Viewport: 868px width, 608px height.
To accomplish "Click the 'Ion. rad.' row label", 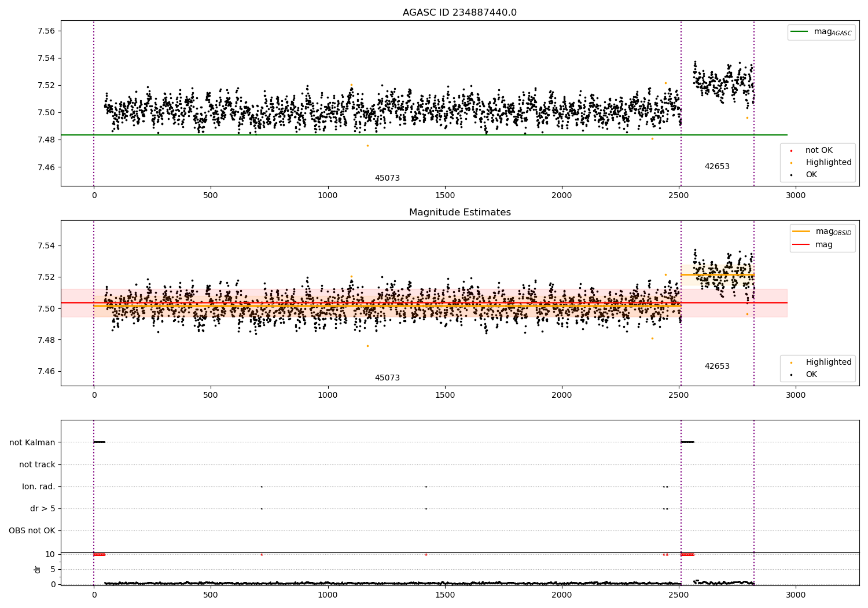I will (39, 487).
